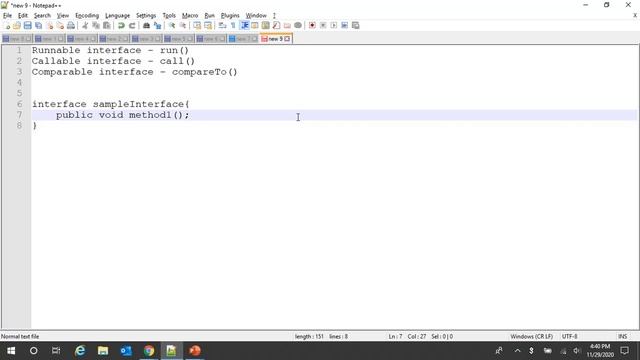
Task: Open File Explorer from the taskbar
Action: point(103,351)
